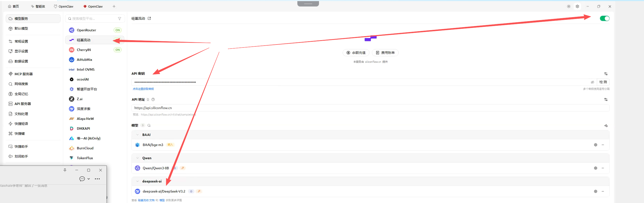Select ocoolAI provider
The height and width of the screenshot is (203, 644).
coord(95,79)
